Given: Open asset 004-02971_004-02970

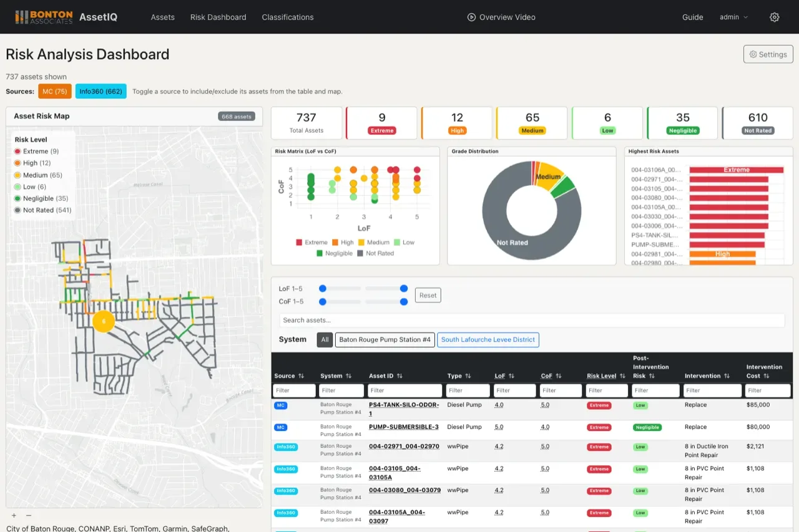Looking at the screenshot, I should pyautogui.click(x=404, y=447).
